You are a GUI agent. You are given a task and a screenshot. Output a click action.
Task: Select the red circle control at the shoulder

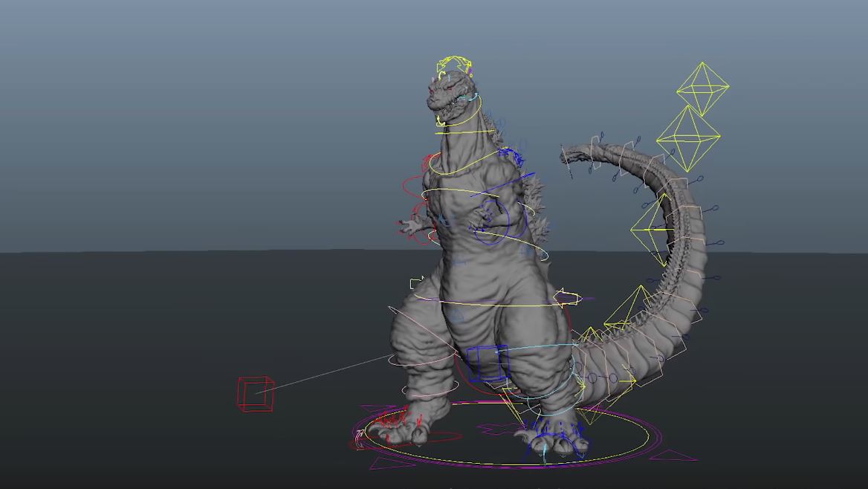(415, 186)
